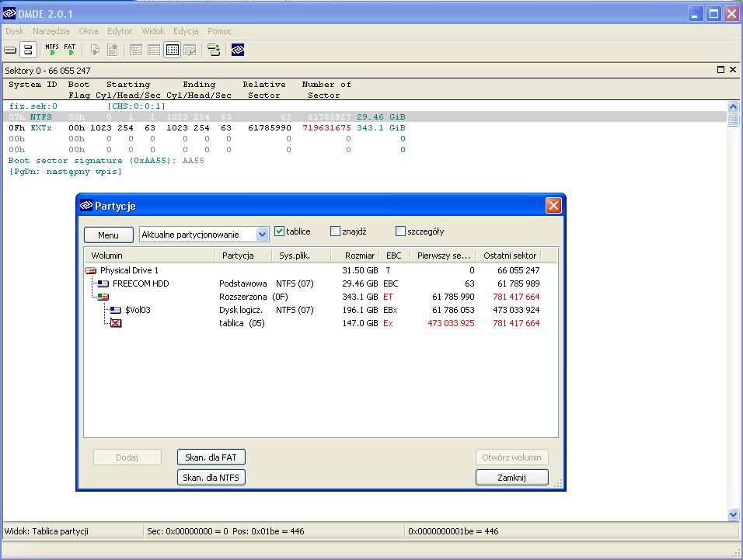Click the blue DMDE logo toolbar icon

(238, 50)
